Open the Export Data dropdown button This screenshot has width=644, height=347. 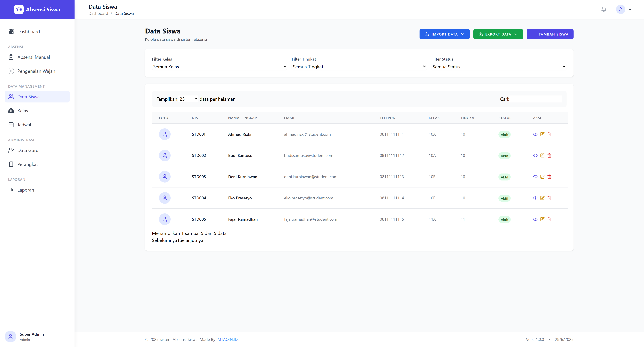click(498, 34)
